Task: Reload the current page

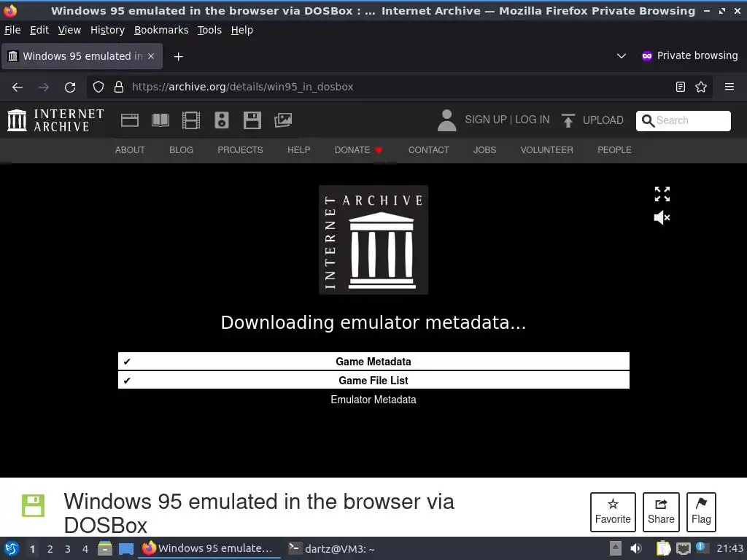Action: pyautogui.click(x=70, y=87)
